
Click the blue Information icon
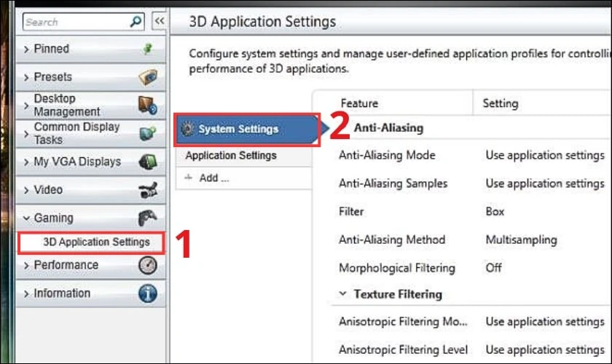click(x=148, y=293)
